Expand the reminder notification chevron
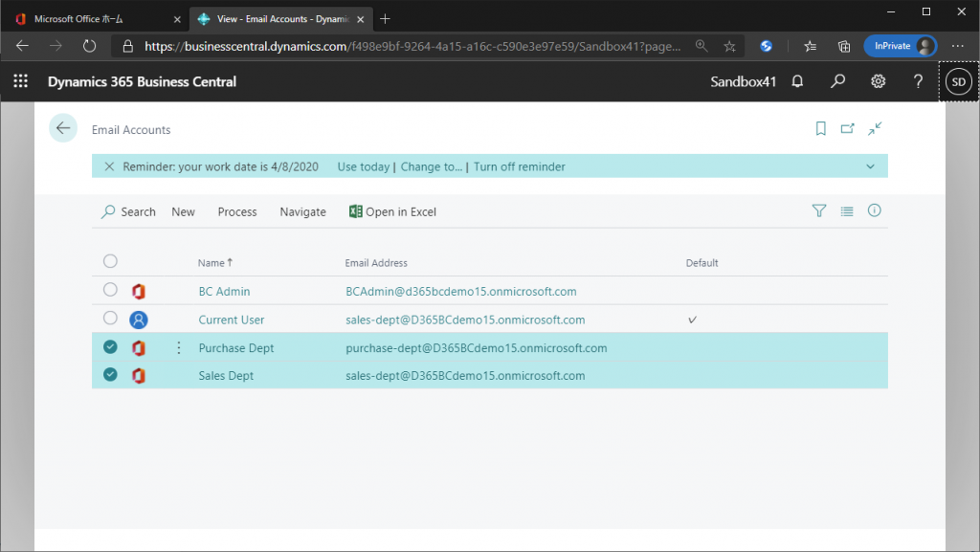Screen dimensions: 980x552 pos(870,166)
